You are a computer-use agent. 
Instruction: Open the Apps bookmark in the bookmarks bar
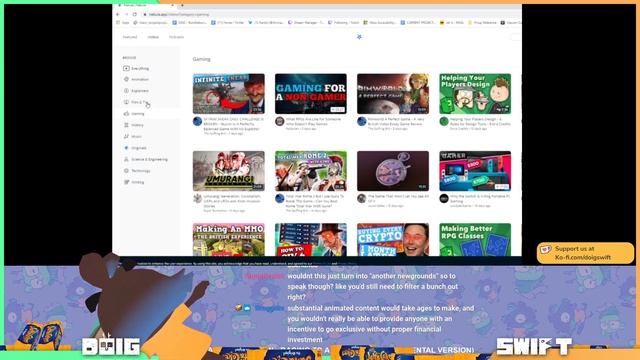123,23
